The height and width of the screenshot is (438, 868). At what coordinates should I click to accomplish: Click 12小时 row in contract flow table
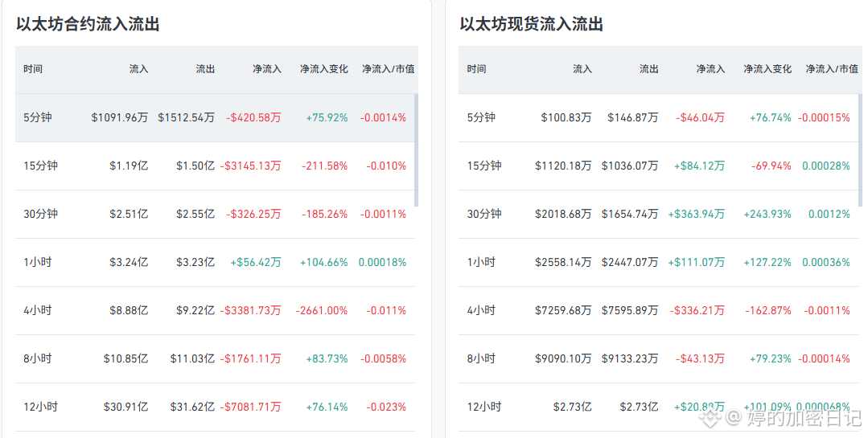tap(215, 407)
